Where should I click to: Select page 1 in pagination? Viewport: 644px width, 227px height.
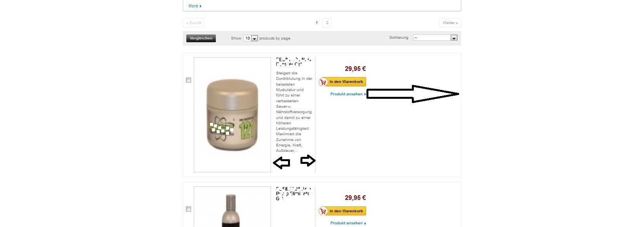click(317, 23)
